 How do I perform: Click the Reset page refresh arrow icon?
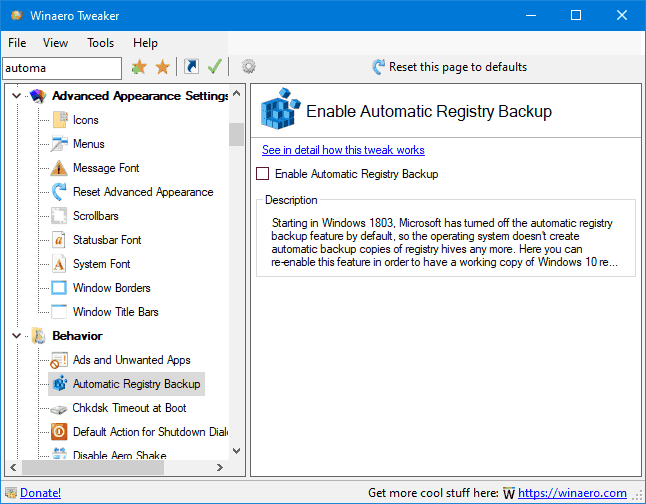(x=378, y=66)
